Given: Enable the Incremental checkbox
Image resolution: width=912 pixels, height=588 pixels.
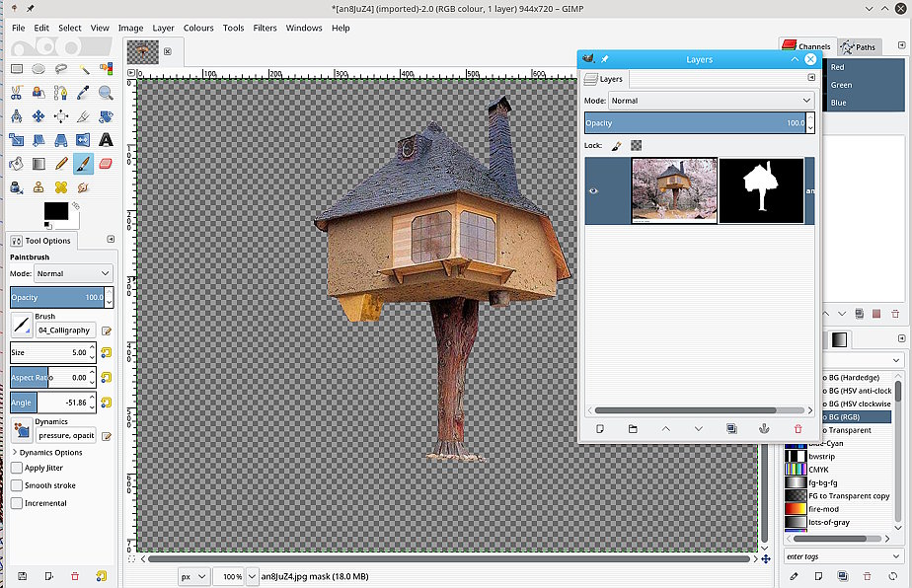Looking at the screenshot, I should [17, 503].
